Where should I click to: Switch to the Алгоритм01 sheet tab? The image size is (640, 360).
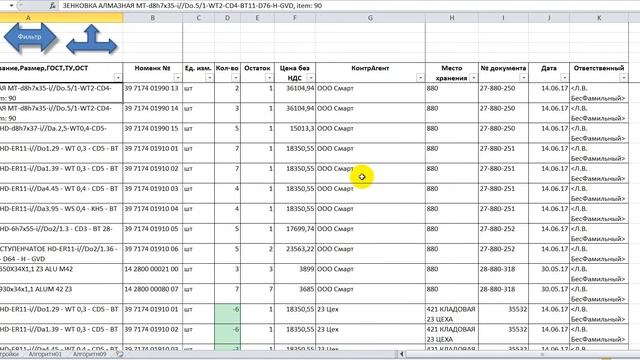[x=45, y=355]
